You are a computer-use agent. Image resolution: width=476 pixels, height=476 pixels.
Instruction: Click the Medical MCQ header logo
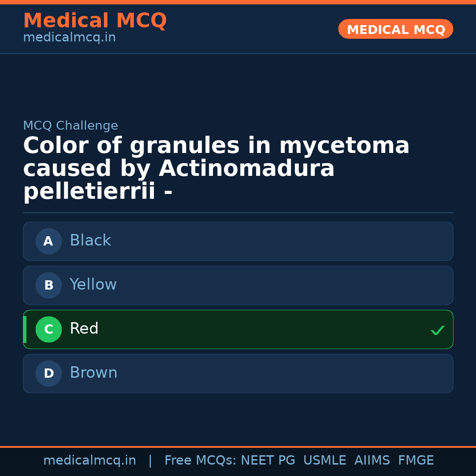pos(95,20)
